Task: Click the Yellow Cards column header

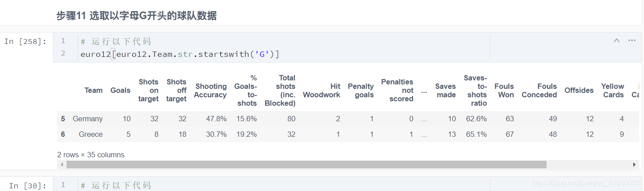Action: click(x=613, y=90)
